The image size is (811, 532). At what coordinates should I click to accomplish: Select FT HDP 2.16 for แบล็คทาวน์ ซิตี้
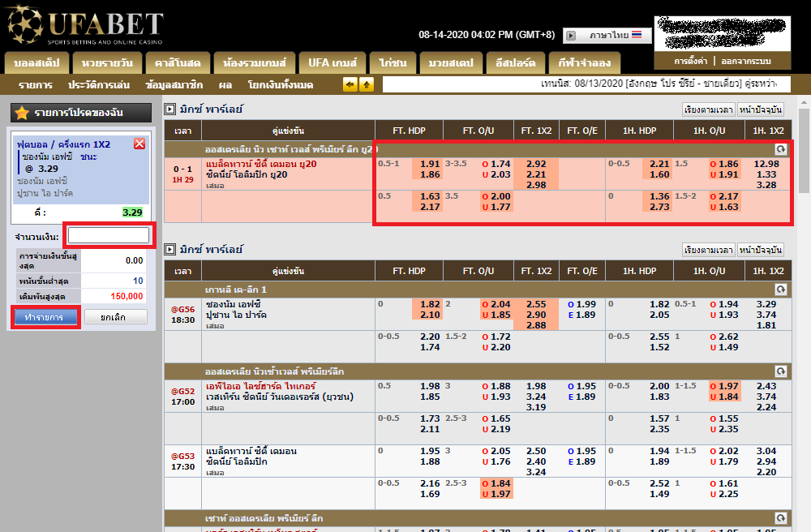pyautogui.click(x=430, y=483)
